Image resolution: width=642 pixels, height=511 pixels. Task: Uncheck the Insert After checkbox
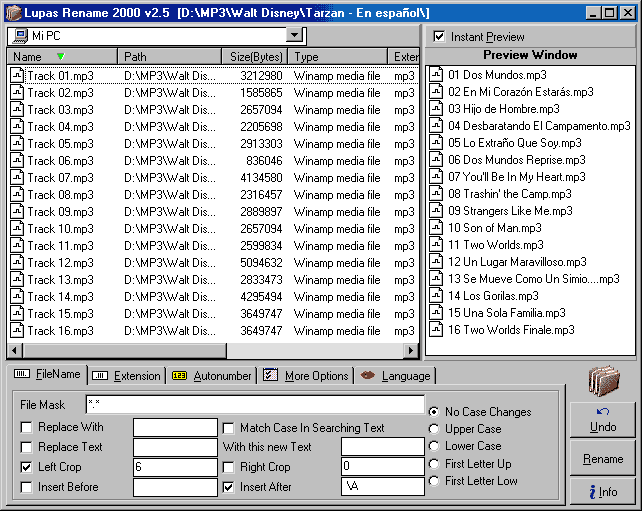click(x=228, y=487)
